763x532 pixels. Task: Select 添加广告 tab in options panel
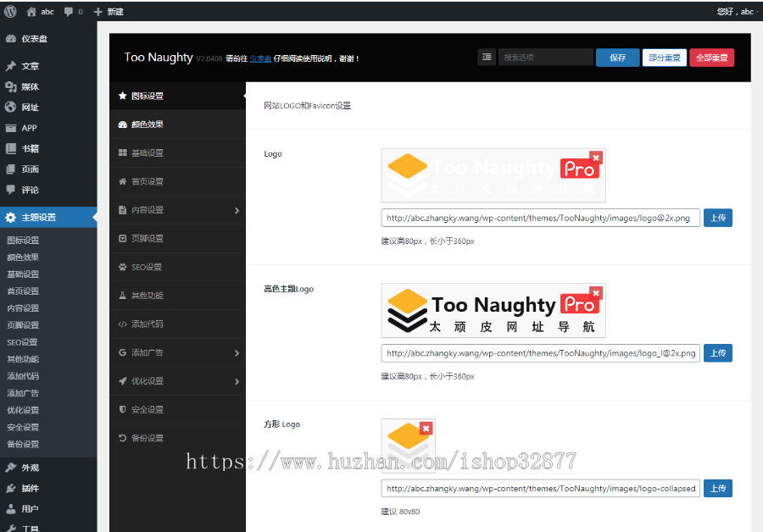[178, 352]
